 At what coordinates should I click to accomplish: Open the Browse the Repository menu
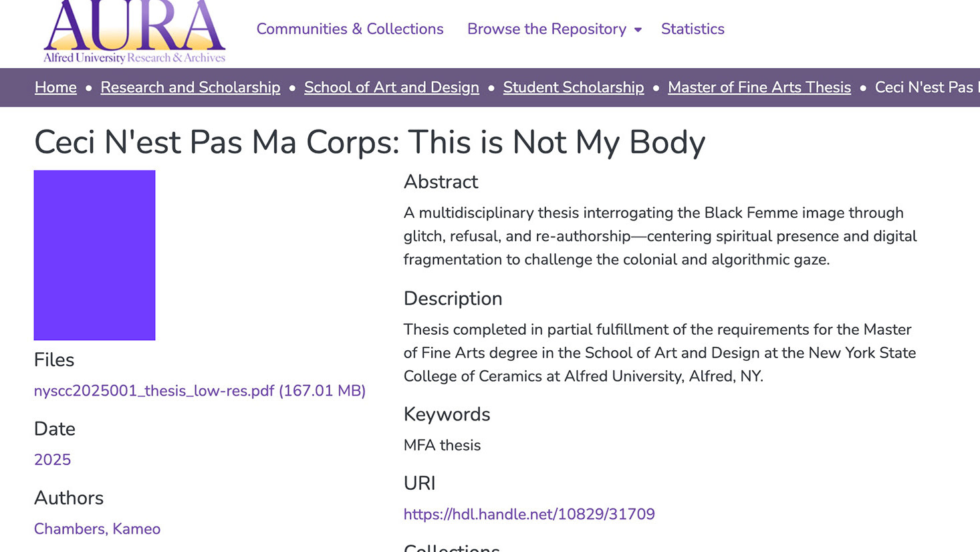pyautogui.click(x=546, y=29)
